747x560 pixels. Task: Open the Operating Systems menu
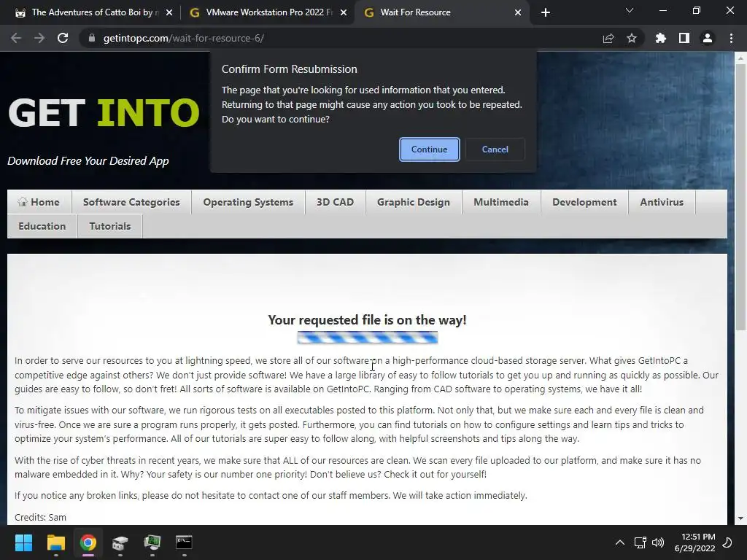248,203
